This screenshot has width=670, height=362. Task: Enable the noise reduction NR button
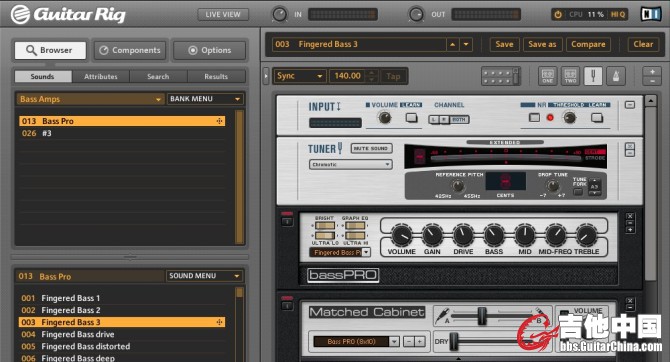tap(534, 117)
